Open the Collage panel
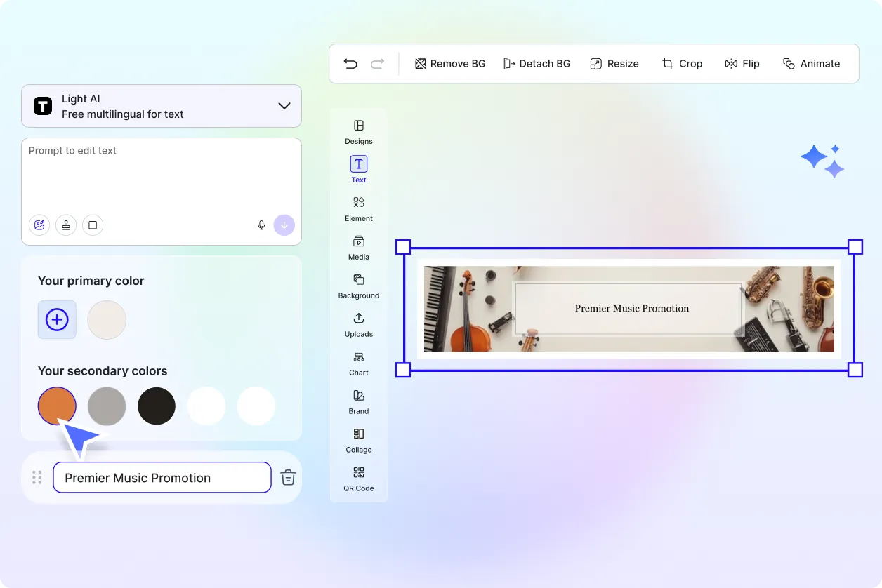 click(359, 441)
